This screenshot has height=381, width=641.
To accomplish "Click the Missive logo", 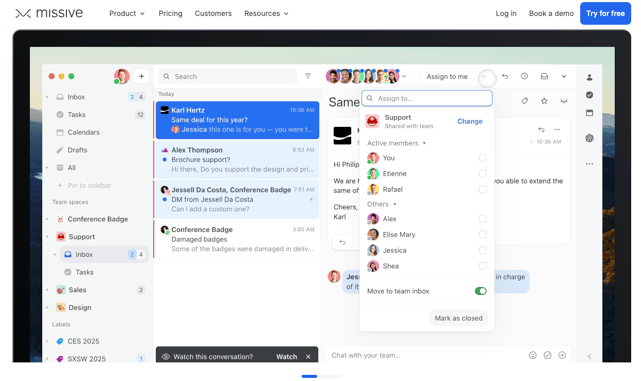I will click(x=49, y=13).
